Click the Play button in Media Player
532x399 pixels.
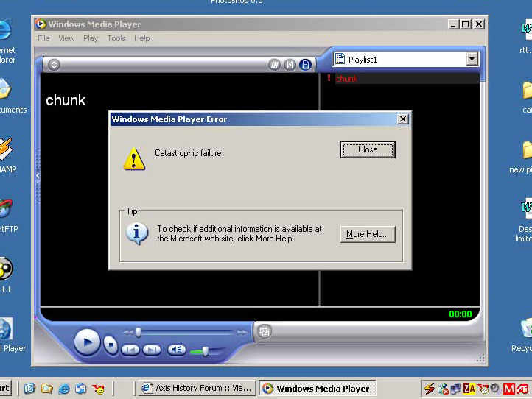click(87, 342)
